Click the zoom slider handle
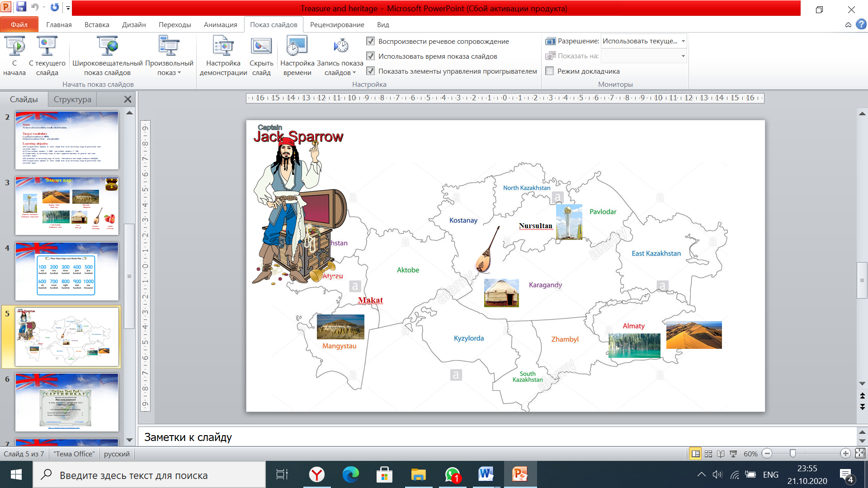Image resolution: width=868 pixels, height=488 pixels. click(x=793, y=454)
